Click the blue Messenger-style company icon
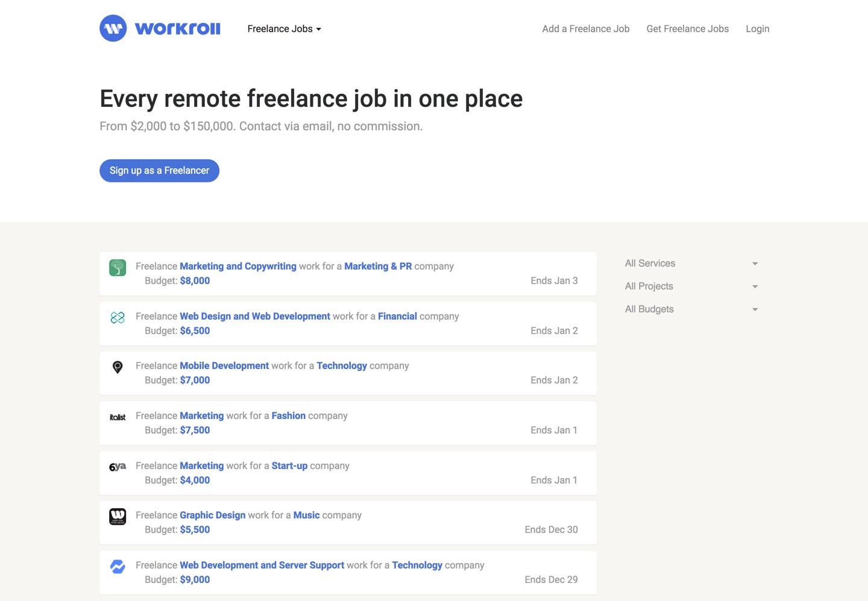Viewport: 868px width, 601px height. tap(118, 566)
